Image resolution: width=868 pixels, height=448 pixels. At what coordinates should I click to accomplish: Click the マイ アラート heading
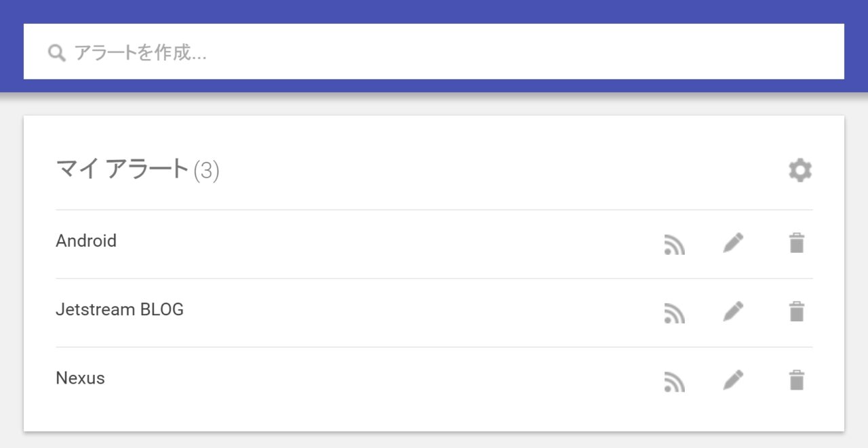tap(122, 169)
